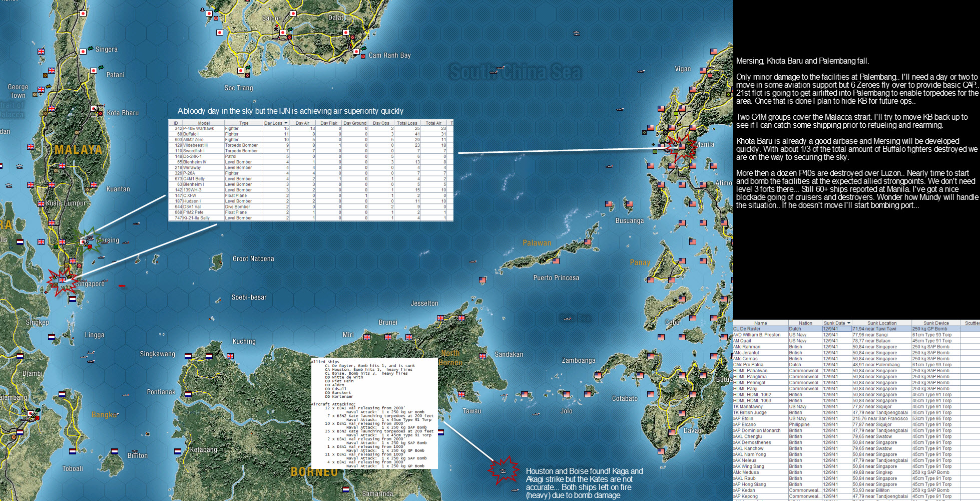The width and height of the screenshot is (980, 501).
Task: Click the Dutch flag right of Pontianak
Action: [x=188, y=394]
